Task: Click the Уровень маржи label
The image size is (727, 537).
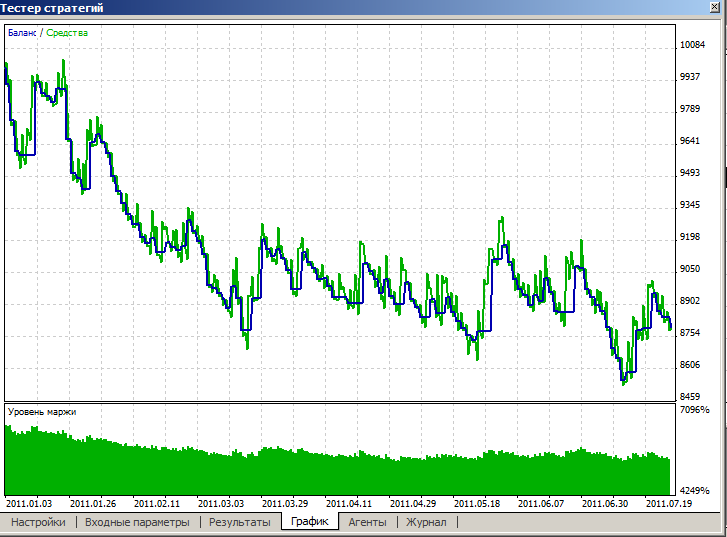Action: click(42, 412)
